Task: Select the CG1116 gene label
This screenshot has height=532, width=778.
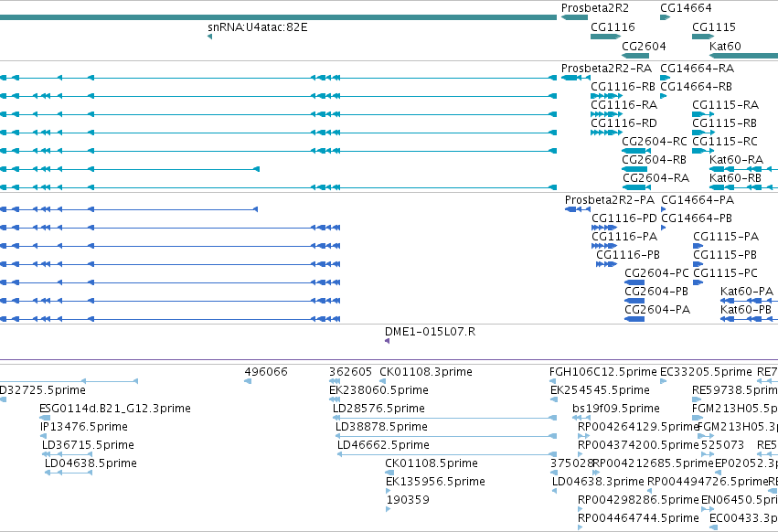Action: 613,27
